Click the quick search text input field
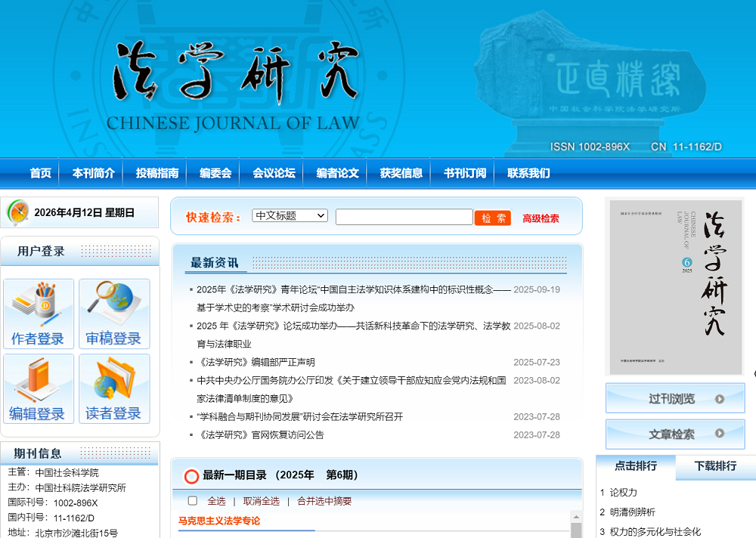756x538 pixels. click(404, 218)
